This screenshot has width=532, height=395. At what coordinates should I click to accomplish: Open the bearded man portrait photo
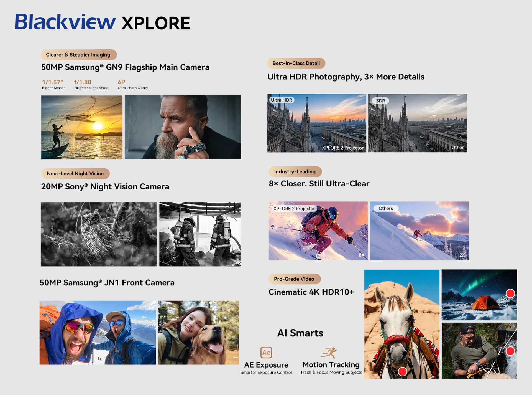tap(183, 127)
